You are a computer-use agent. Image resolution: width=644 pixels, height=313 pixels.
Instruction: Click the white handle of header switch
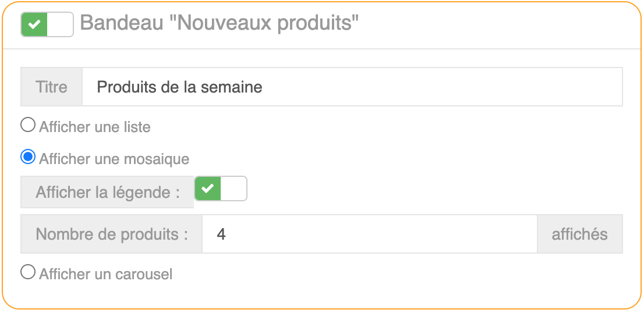(60, 24)
